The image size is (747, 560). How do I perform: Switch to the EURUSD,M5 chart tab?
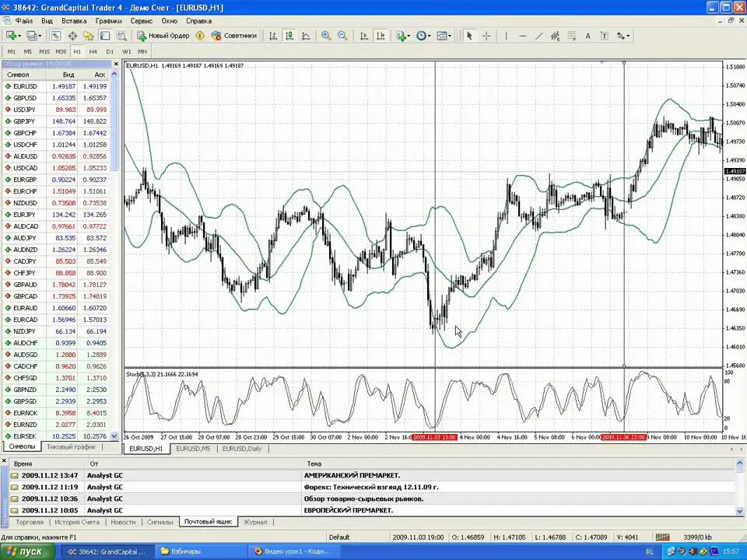(193, 449)
